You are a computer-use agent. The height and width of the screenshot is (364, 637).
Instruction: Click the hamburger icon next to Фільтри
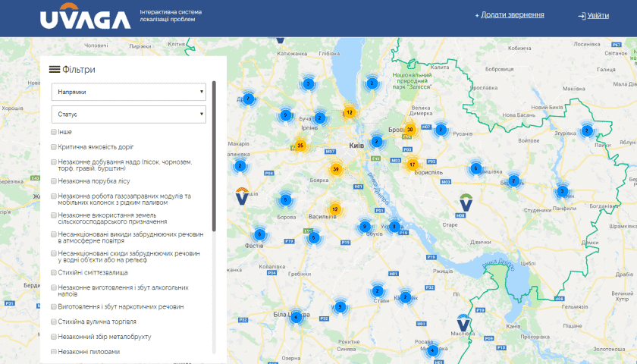tap(55, 70)
